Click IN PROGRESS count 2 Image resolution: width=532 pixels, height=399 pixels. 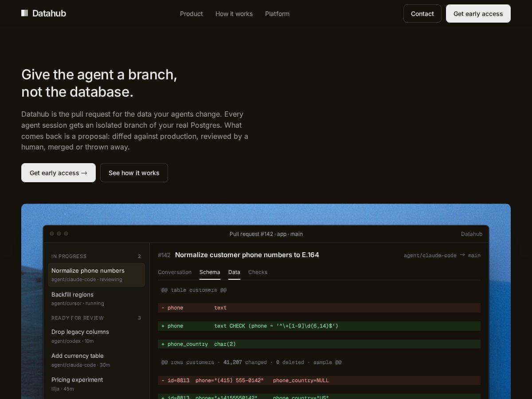point(139,256)
